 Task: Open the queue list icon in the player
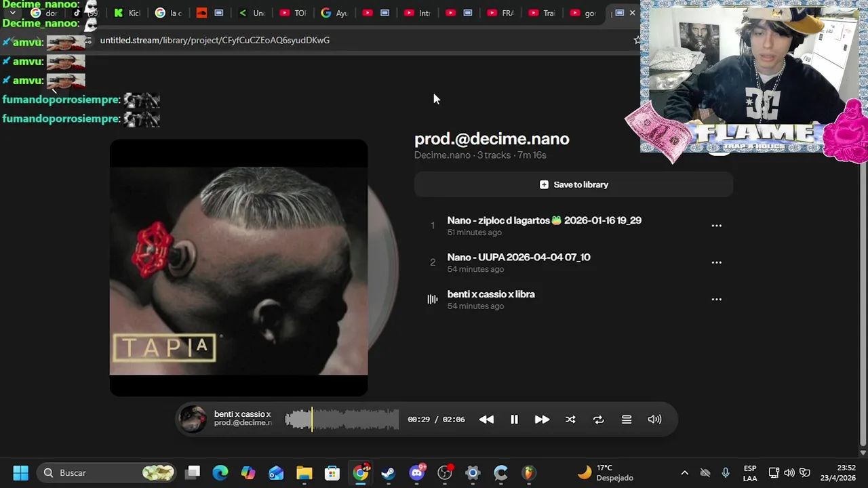click(627, 420)
